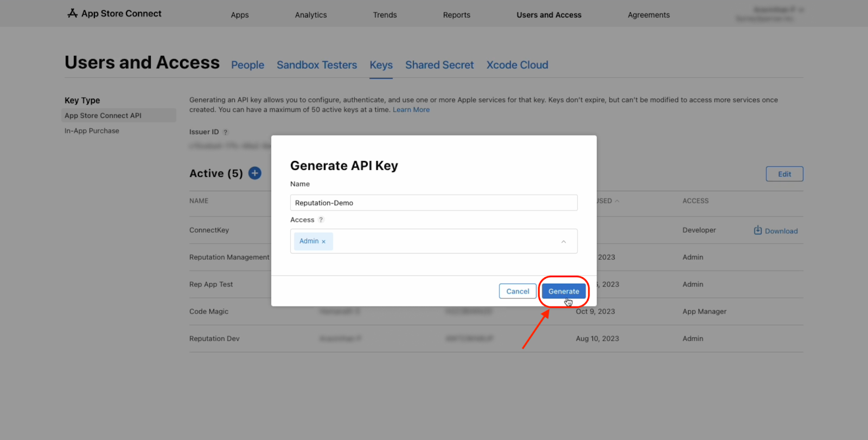Click the Name input field
The width and height of the screenshot is (868, 440).
pyautogui.click(x=433, y=203)
